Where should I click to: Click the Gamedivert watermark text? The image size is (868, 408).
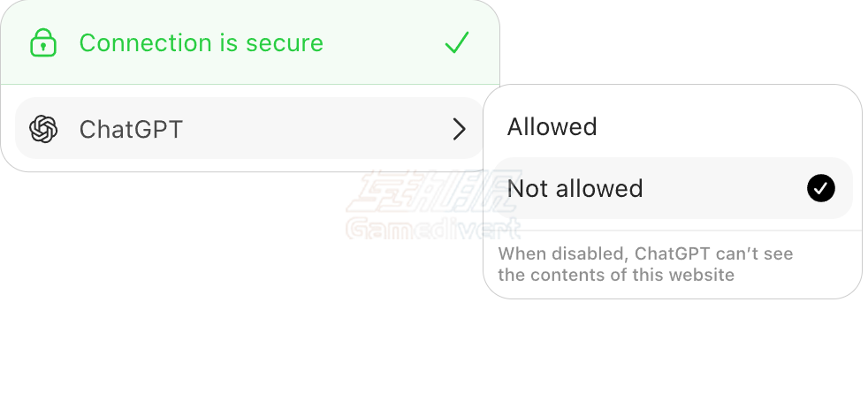(433, 230)
